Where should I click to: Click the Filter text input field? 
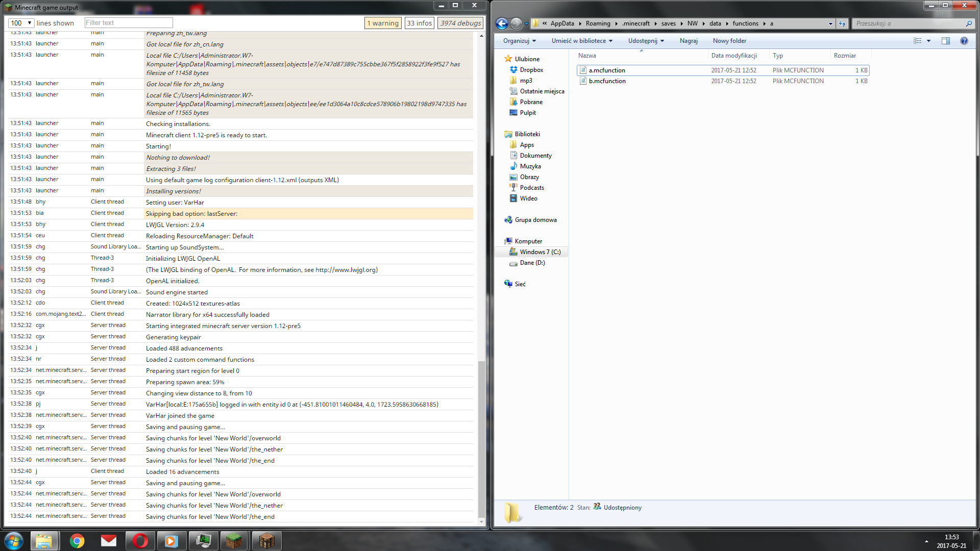pyautogui.click(x=129, y=23)
